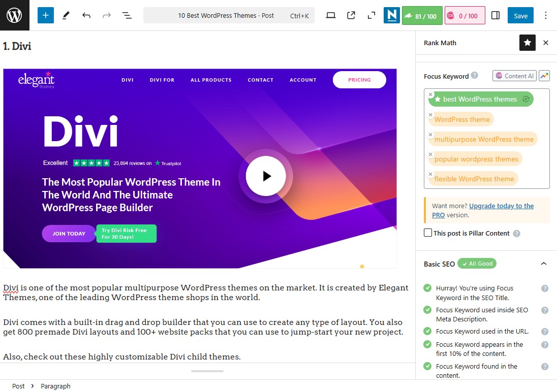Viewport: 557px width, 392px height.
Task: Click the Content AI button
Action: coord(514,76)
